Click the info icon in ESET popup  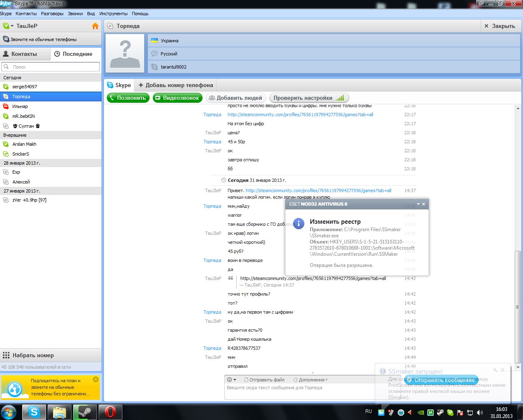click(299, 224)
